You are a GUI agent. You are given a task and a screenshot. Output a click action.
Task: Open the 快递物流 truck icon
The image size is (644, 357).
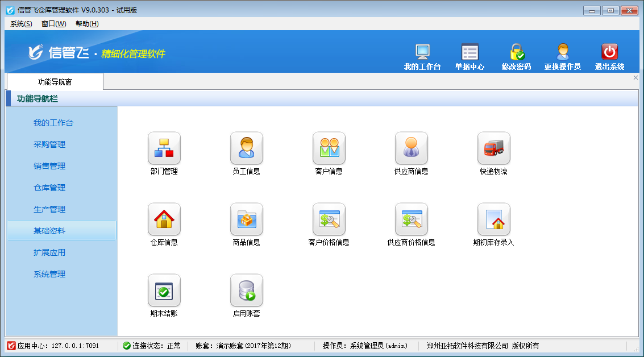493,148
